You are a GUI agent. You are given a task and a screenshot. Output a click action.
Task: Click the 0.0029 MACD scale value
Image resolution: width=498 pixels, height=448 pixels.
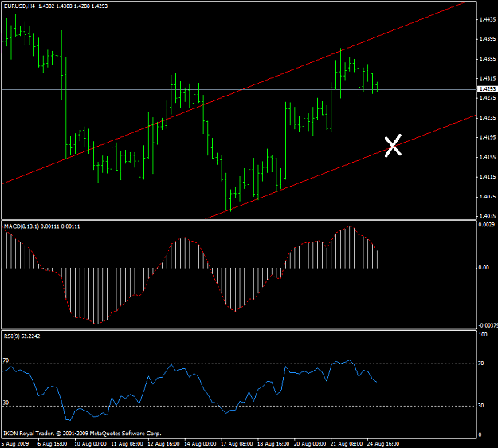click(x=487, y=225)
